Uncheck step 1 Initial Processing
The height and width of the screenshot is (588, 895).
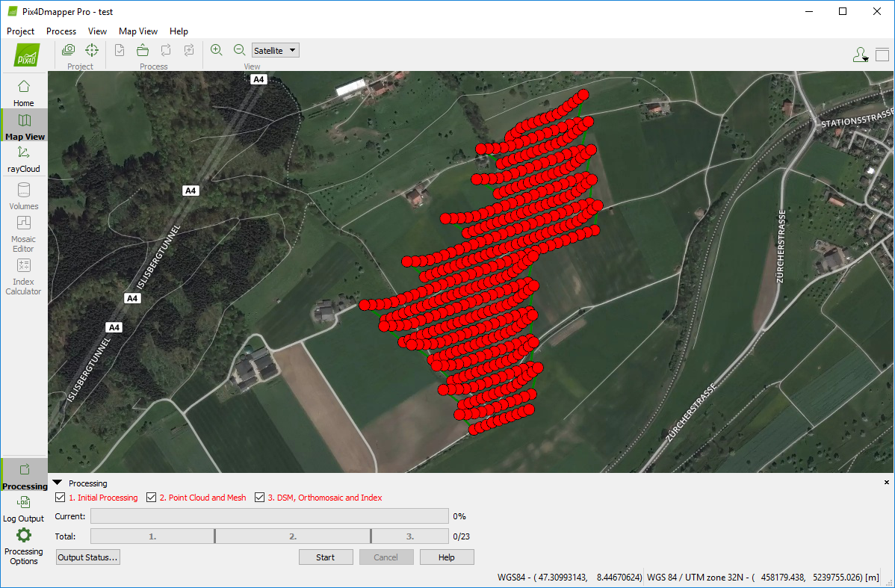click(60, 497)
